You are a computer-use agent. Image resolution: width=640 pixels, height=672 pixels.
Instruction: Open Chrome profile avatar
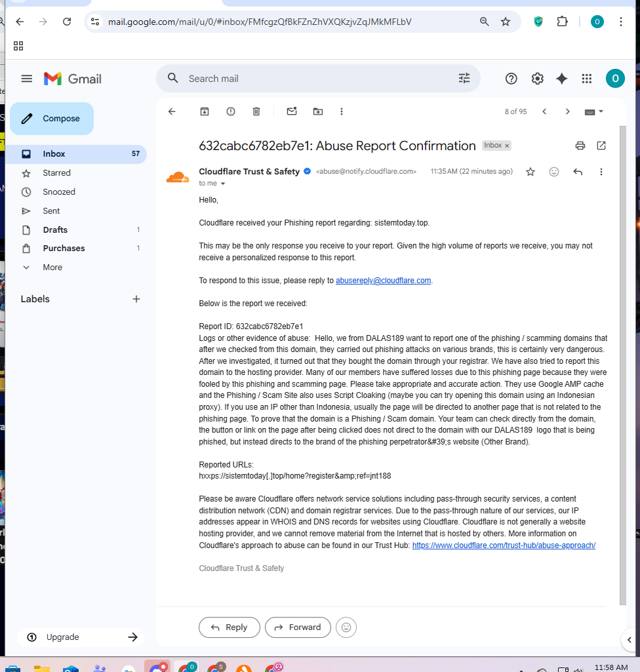(x=597, y=22)
